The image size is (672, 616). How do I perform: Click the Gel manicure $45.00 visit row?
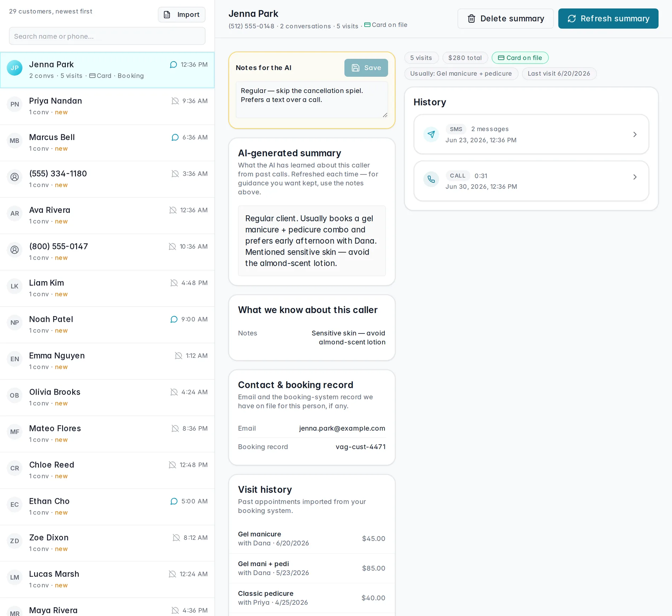(x=312, y=539)
